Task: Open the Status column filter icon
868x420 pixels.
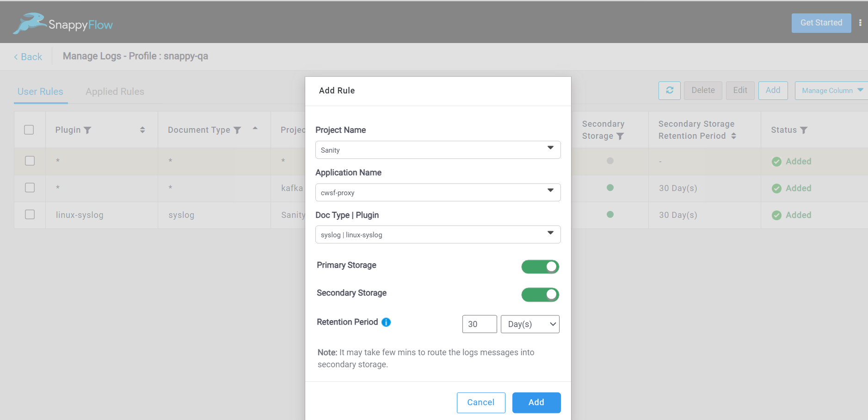Action: pos(804,130)
